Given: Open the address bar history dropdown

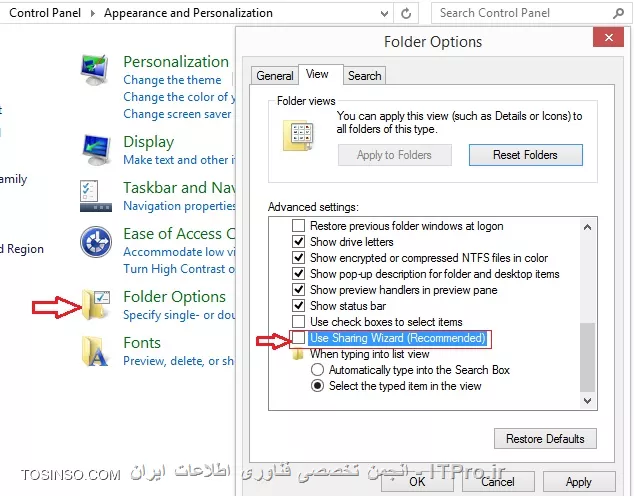Looking at the screenshot, I should point(384,13).
